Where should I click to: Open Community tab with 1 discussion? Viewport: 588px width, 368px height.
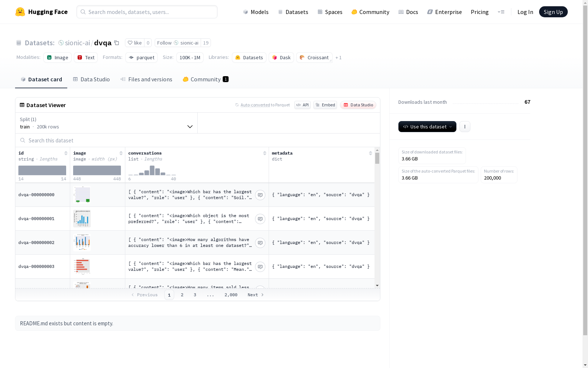(205, 79)
